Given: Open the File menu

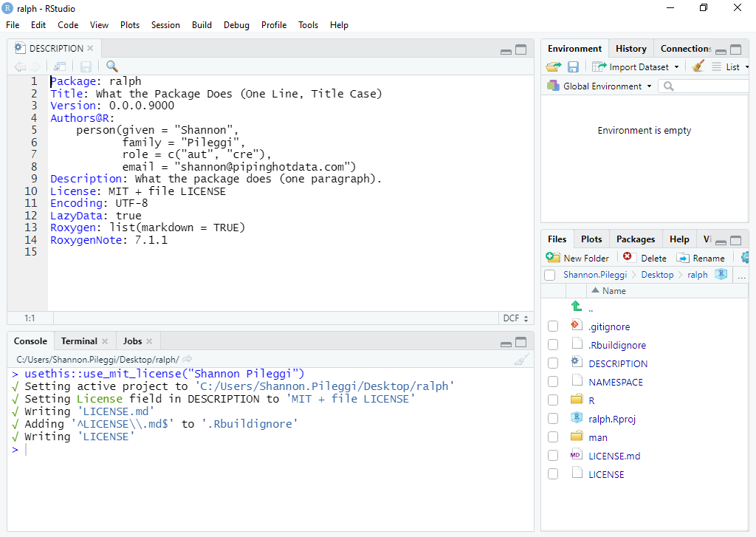Looking at the screenshot, I should [13, 25].
